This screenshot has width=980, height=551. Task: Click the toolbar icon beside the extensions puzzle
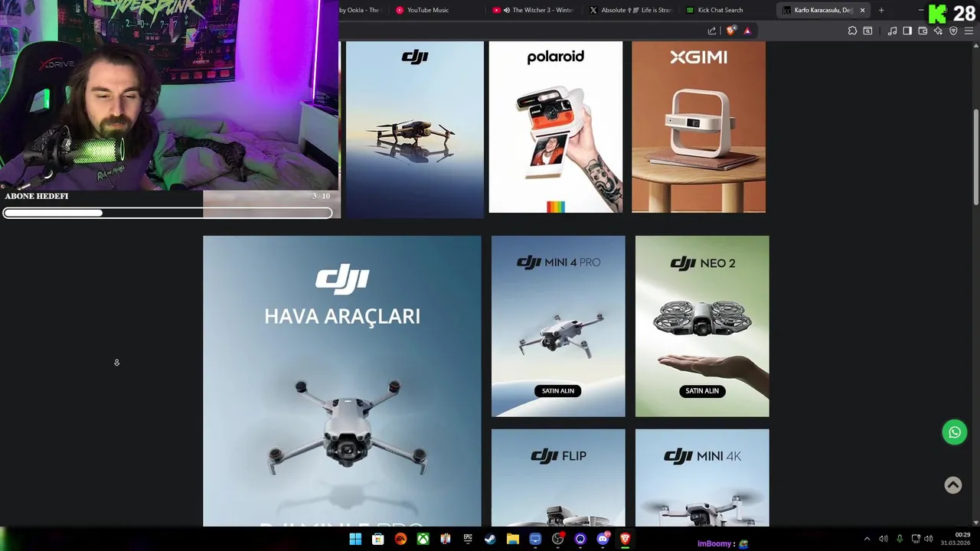point(867,31)
